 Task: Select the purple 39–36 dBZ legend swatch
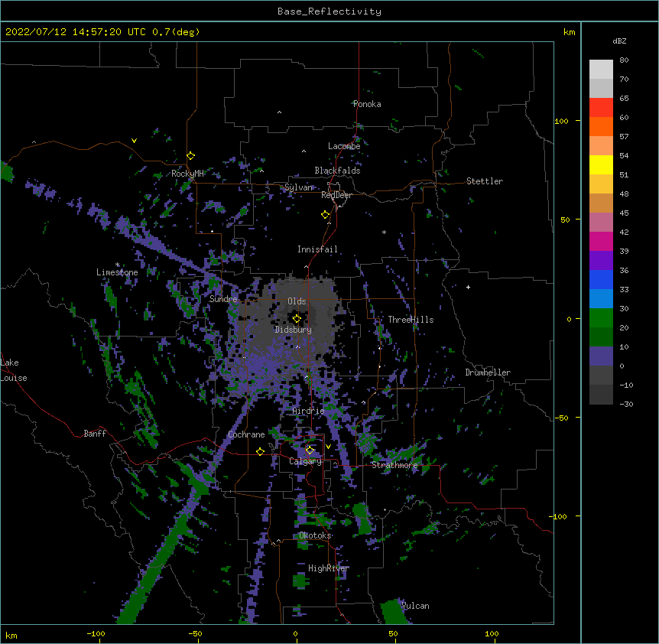click(x=601, y=260)
